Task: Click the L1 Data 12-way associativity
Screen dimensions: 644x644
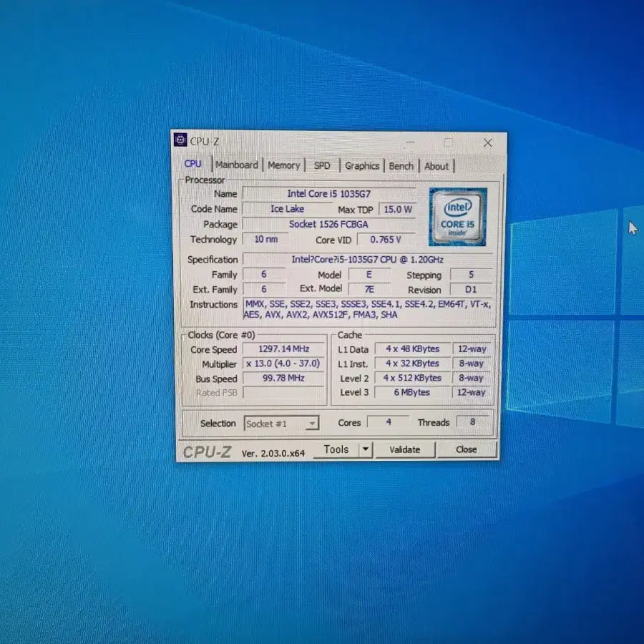Action: tap(472, 348)
